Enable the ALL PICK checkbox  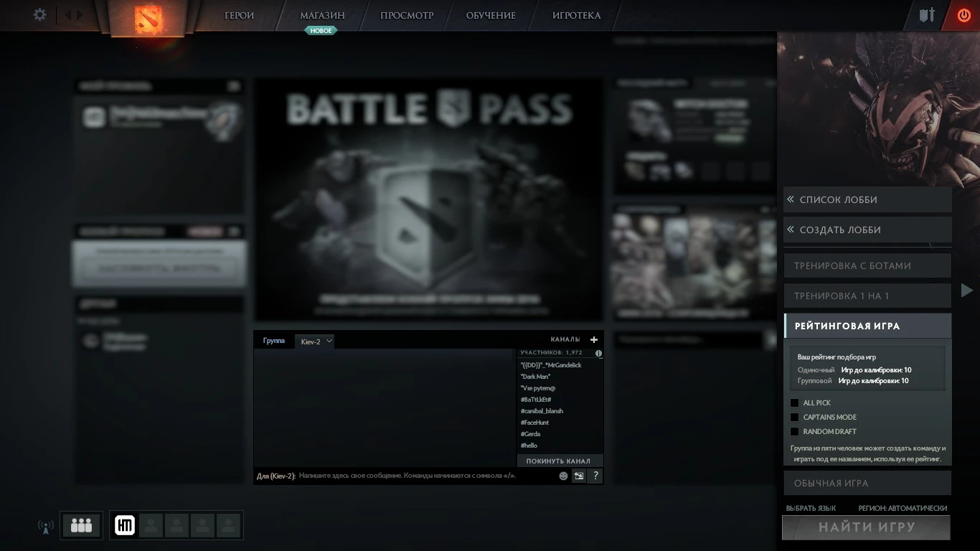pyautogui.click(x=794, y=403)
